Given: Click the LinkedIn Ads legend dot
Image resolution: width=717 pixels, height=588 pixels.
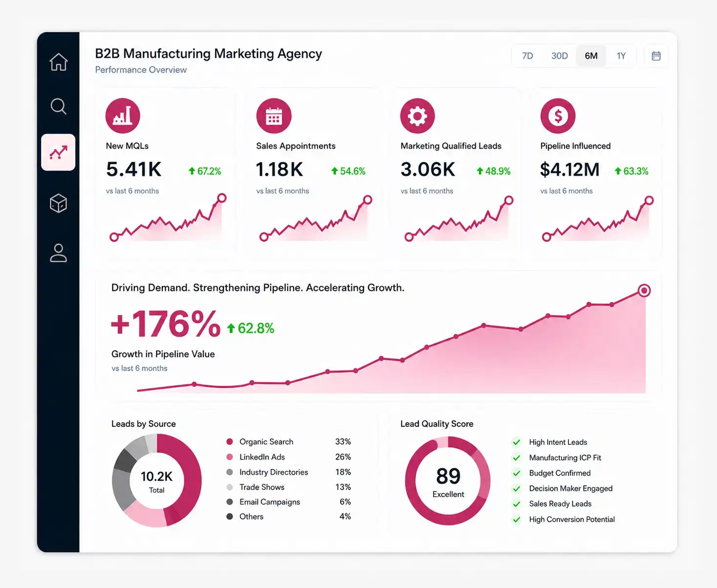Looking at the screenshot, I should click(230, 457).
